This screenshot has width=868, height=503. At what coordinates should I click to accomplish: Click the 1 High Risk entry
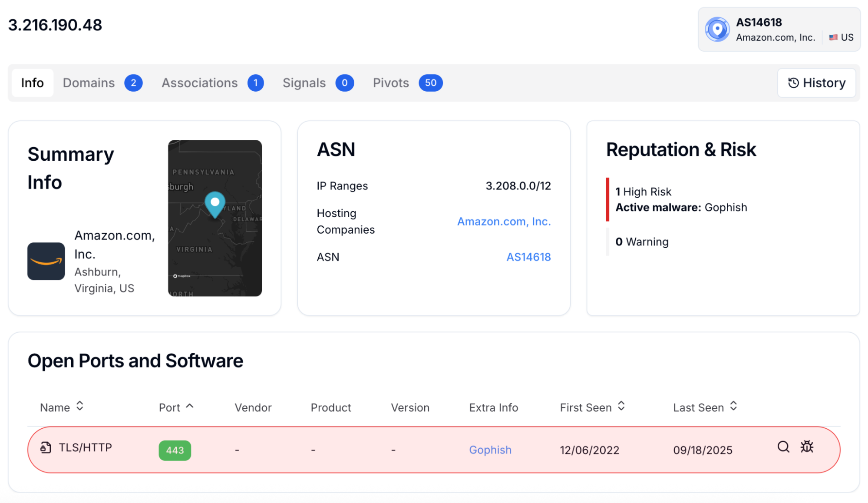click(643, 192)
